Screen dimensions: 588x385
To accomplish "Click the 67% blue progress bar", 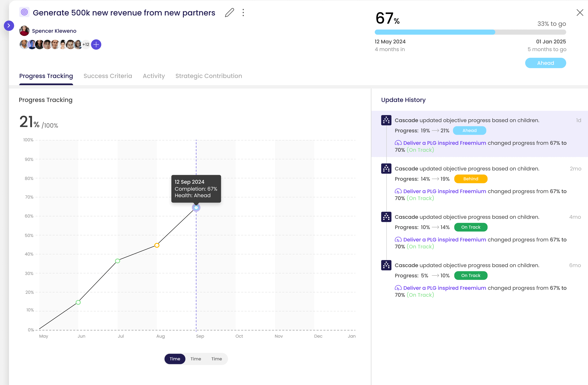I will (x=435, y=32).
